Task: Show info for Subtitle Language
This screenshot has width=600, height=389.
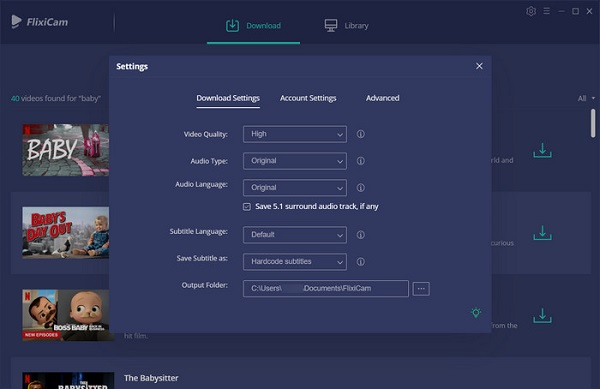Action: coord(360,235)
